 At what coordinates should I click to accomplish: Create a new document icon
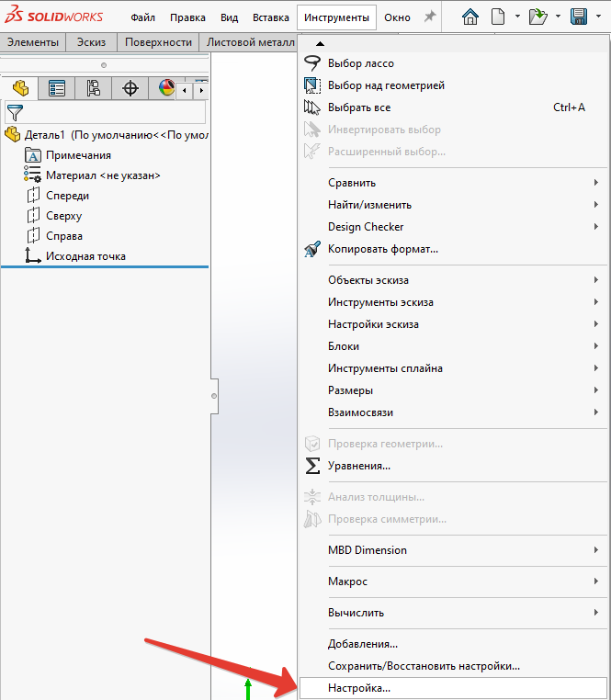click(x=498, y=17)
